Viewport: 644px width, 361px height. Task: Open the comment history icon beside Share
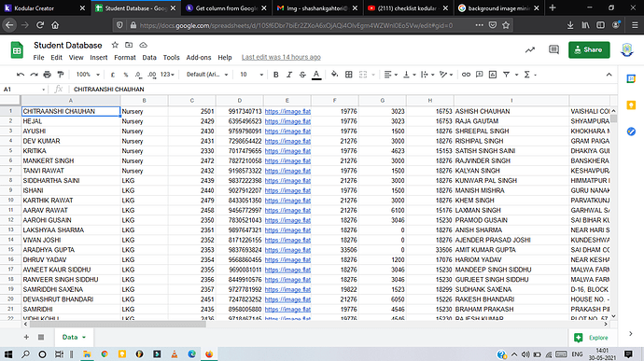553,49
